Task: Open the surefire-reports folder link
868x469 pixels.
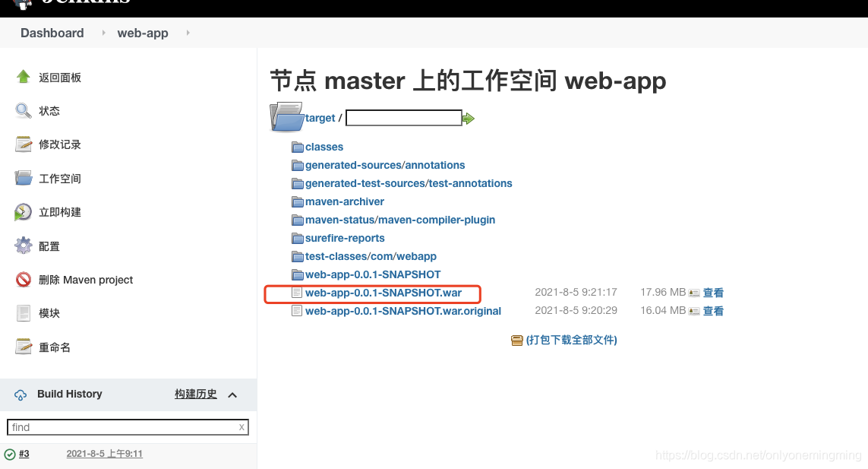Action: (345, 239)
